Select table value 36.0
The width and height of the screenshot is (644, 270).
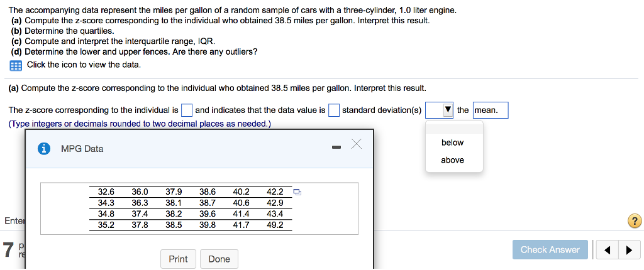click(140, 192)
